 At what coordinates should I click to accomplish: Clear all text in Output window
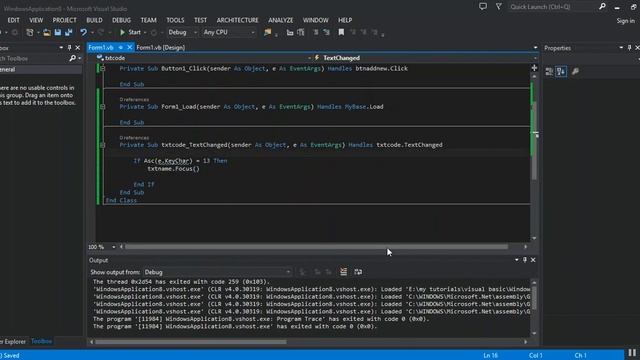pos(344,272)
